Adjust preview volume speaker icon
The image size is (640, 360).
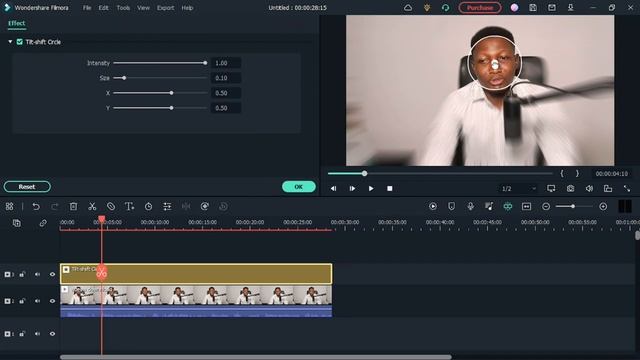click(x=589, y=188)
